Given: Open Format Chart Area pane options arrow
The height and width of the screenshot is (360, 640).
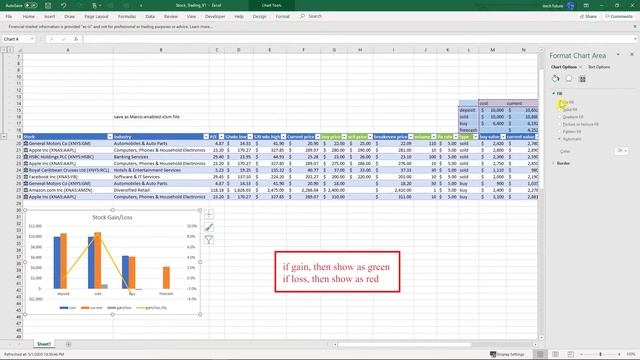Looking at the screenshot, I should (x=618, y=54).
